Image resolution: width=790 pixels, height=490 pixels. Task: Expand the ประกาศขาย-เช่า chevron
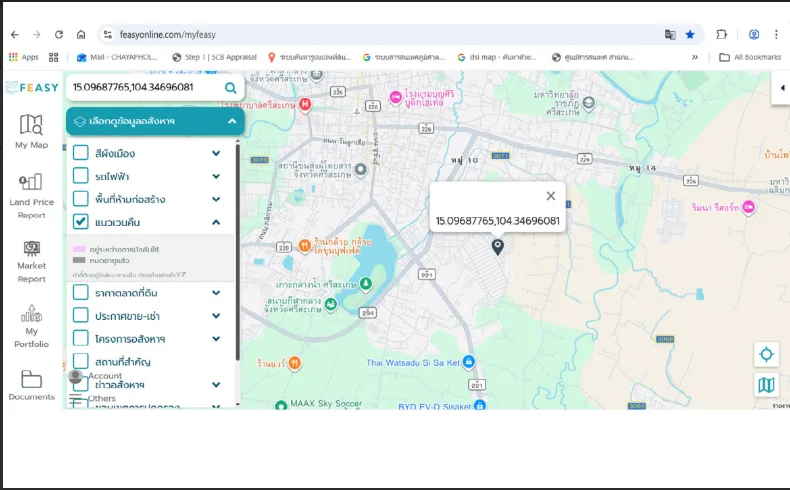point(216,316)
